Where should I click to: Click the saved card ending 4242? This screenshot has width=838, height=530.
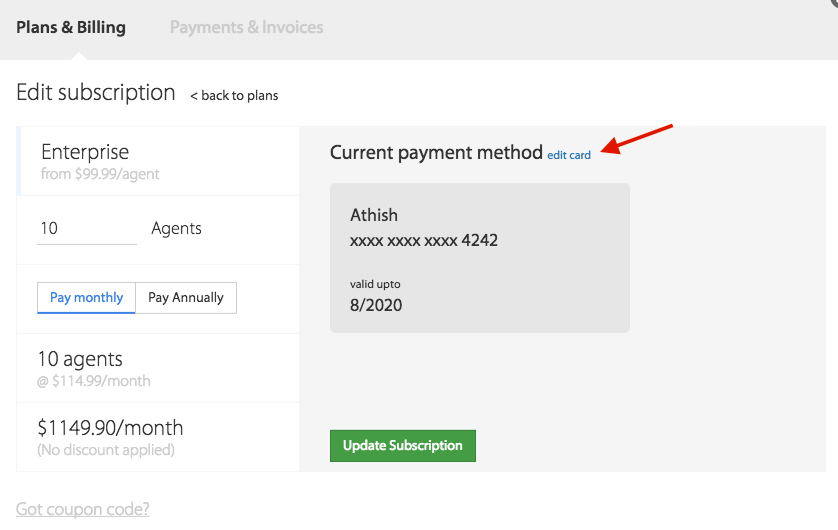click(479, 258)
